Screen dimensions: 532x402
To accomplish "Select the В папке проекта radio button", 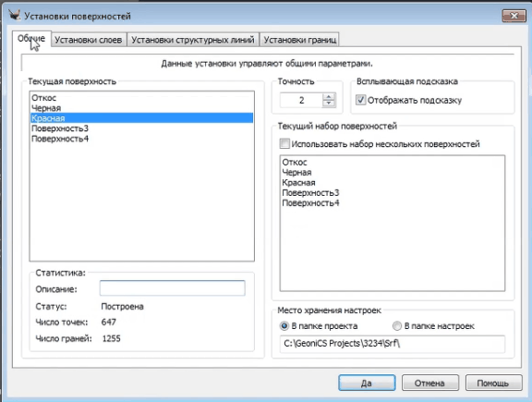I will tap(284, 326).
